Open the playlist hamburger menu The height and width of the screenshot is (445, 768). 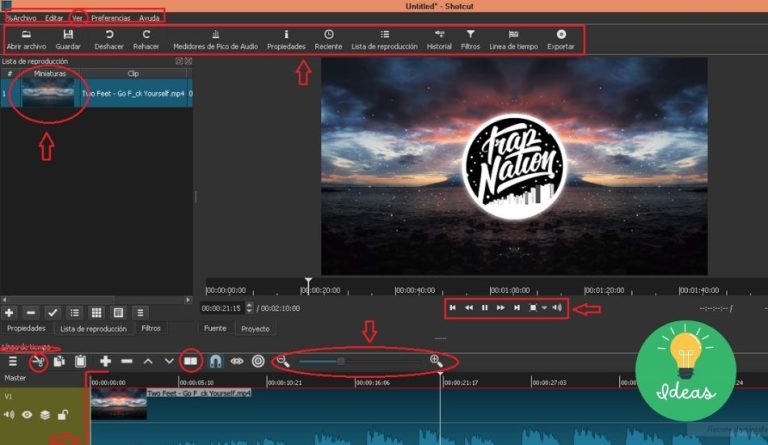point(140,312)
